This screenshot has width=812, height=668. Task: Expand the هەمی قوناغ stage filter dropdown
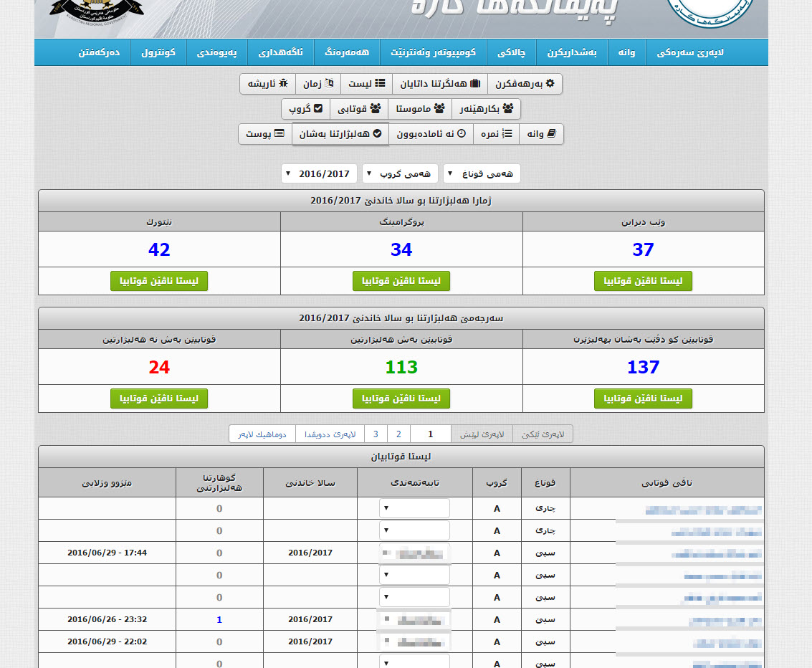pyautogui.click(x=481, y=173)
